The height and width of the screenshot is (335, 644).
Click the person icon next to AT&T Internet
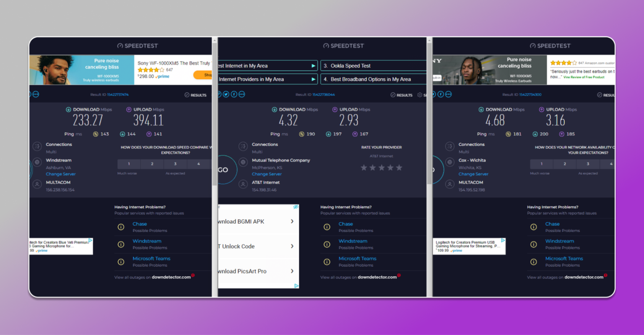243,184
